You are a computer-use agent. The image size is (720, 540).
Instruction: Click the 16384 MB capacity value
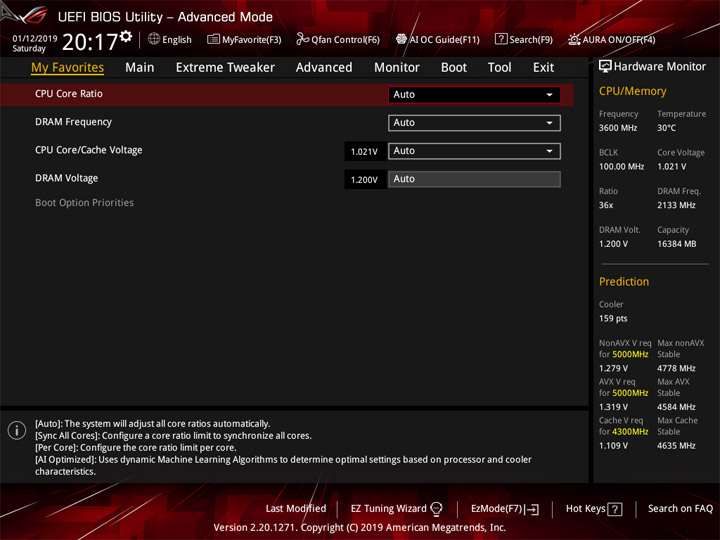click(x=676, y=244)
